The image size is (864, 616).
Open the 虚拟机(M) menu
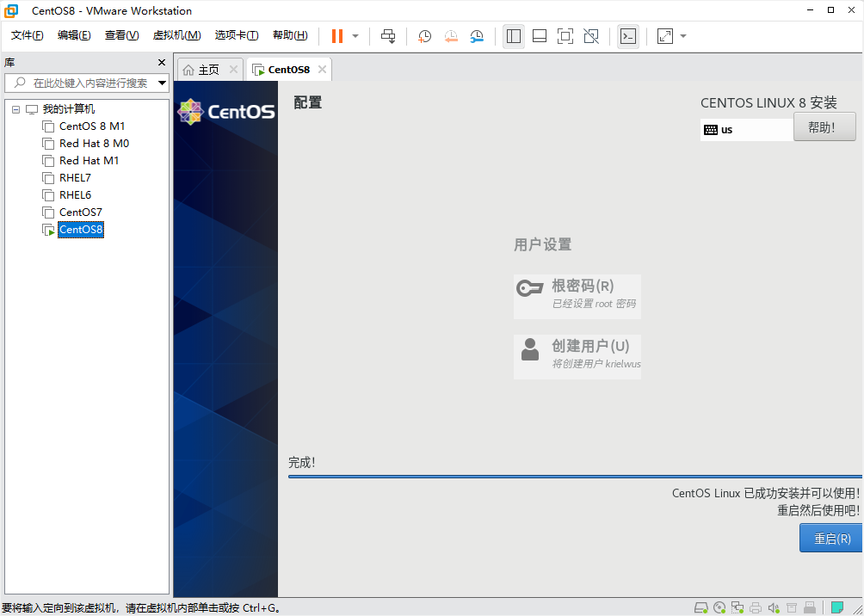point(177,35)
